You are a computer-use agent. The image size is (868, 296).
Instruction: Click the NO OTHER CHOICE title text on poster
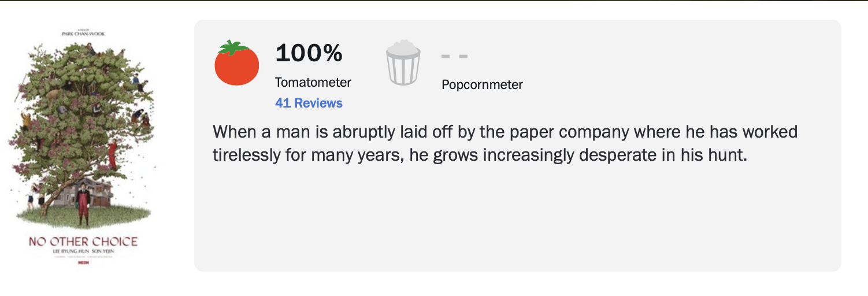pyautogui.click(x=83, y=241)
